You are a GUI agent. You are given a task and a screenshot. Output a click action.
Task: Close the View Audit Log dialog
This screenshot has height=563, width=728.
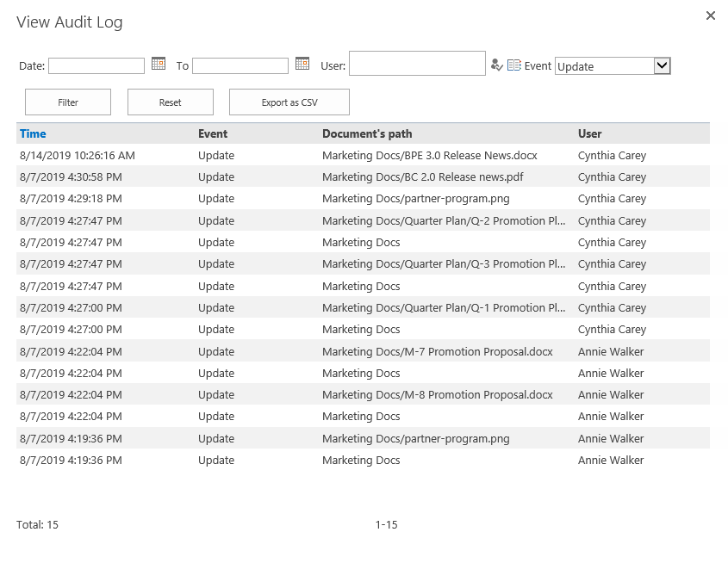coord(711,15)
